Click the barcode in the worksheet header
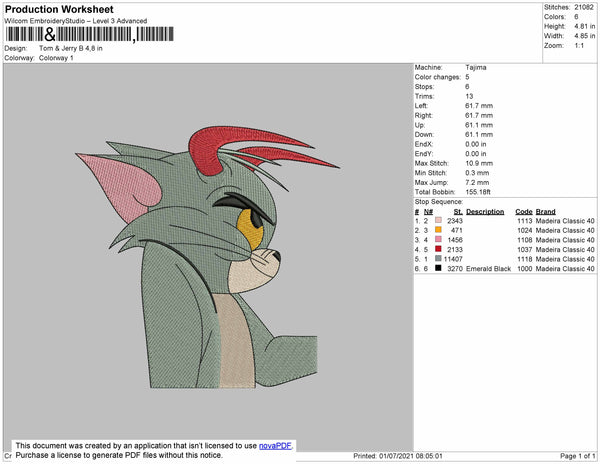Image resolution: width=600 pixels, height=464 pixels. pos(90,34)
